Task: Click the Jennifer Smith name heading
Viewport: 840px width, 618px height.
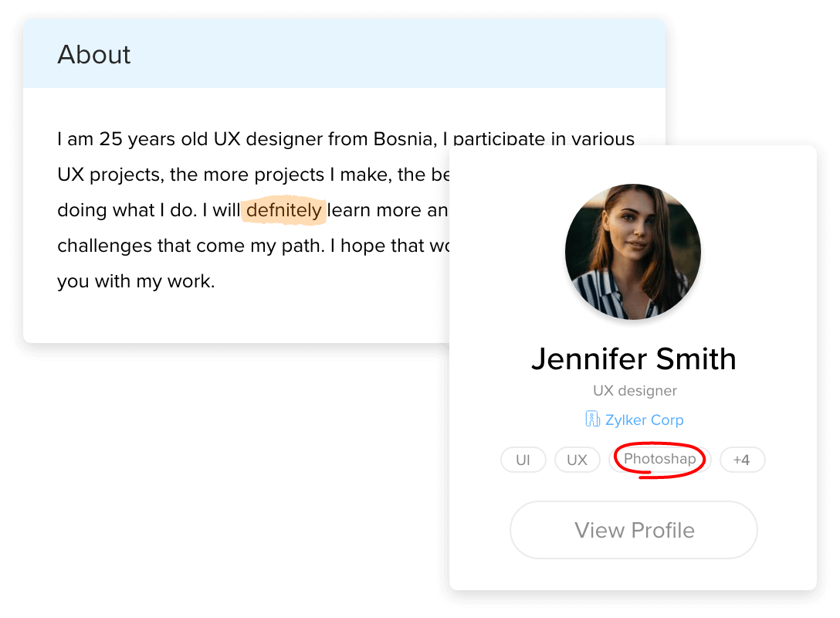Action: (633, 359)
